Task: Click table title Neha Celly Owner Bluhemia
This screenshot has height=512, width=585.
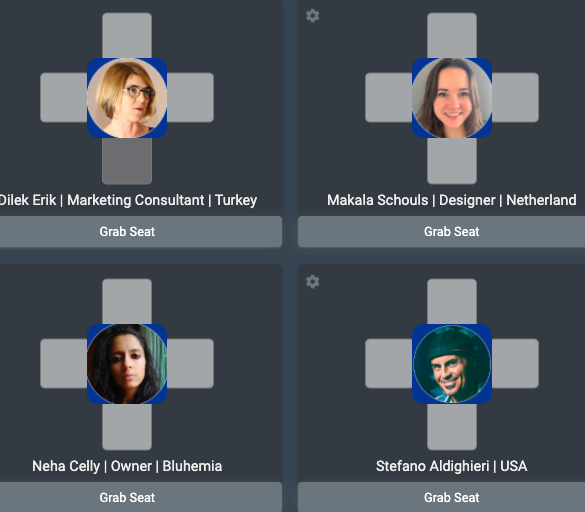Action: (127, 466)
